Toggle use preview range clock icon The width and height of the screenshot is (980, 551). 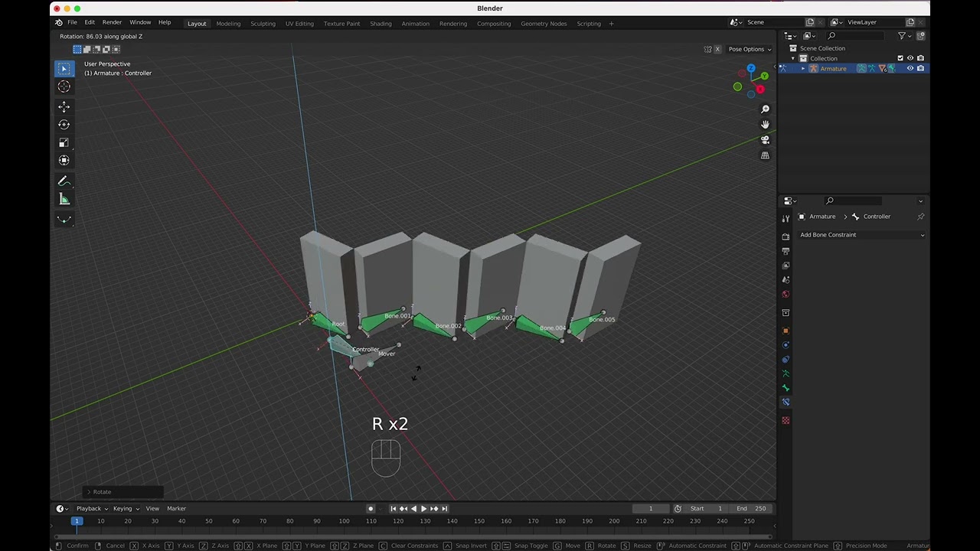pyautogui.click(x=678, y=509)
